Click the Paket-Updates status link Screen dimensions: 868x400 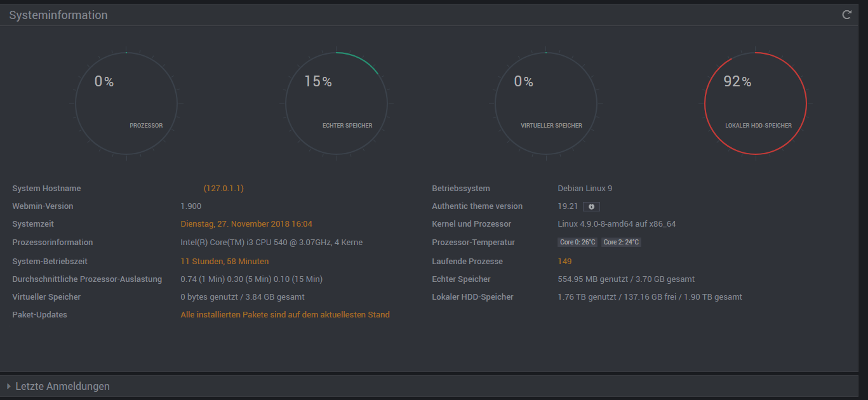coord(285,315)
